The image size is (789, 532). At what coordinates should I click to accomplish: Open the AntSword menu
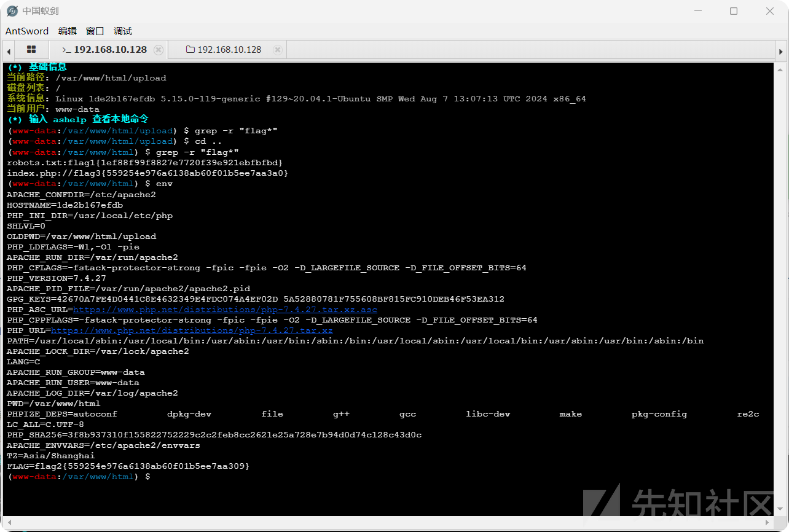click(x=27, y=31)
